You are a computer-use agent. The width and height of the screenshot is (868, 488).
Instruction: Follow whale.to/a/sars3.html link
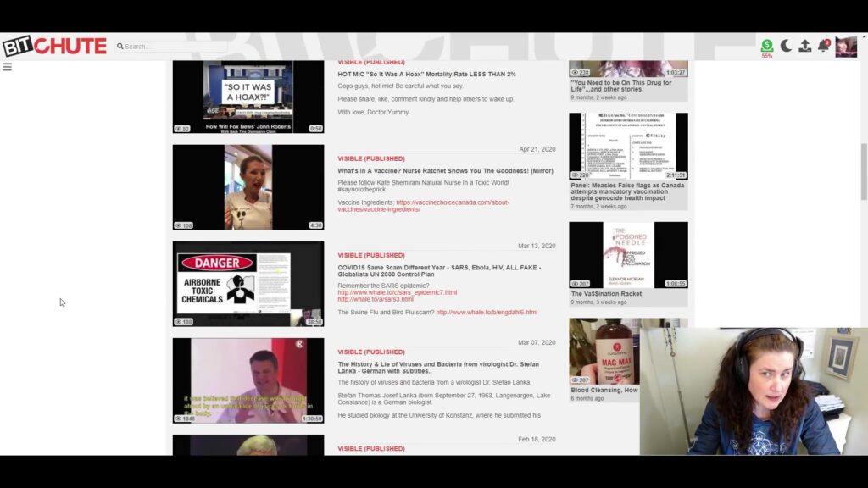coord(376,299)
